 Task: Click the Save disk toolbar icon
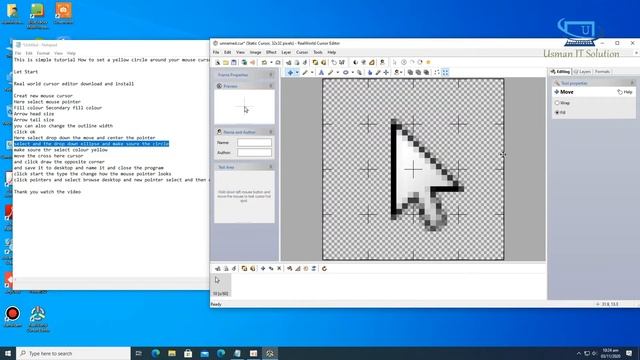point(234,62)
